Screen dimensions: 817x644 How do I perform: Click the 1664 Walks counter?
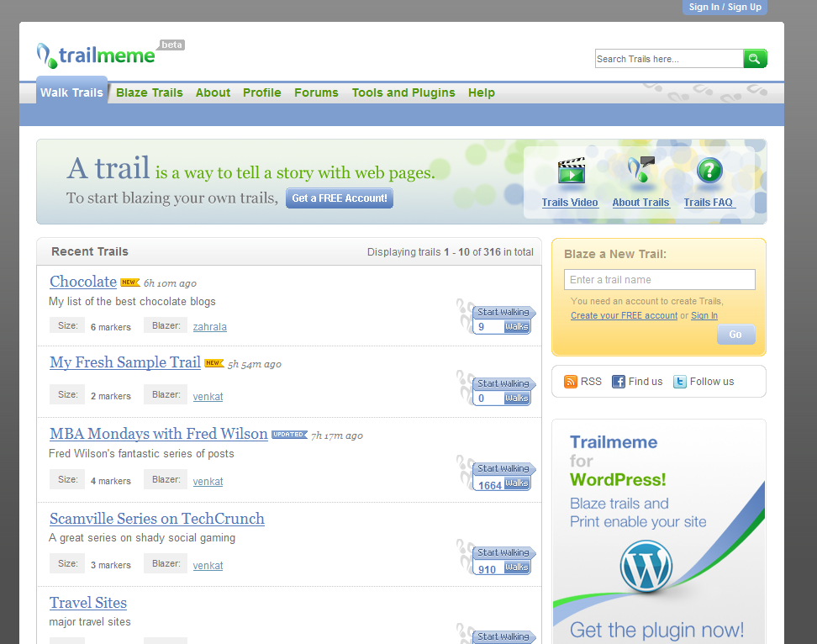pyautogui.click(x=503, y=484)
